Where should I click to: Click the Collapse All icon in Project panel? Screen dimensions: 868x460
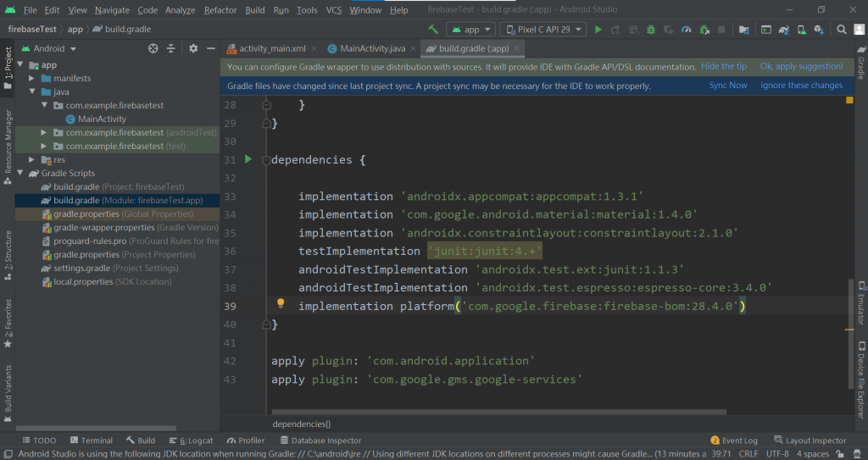[172, 49]
